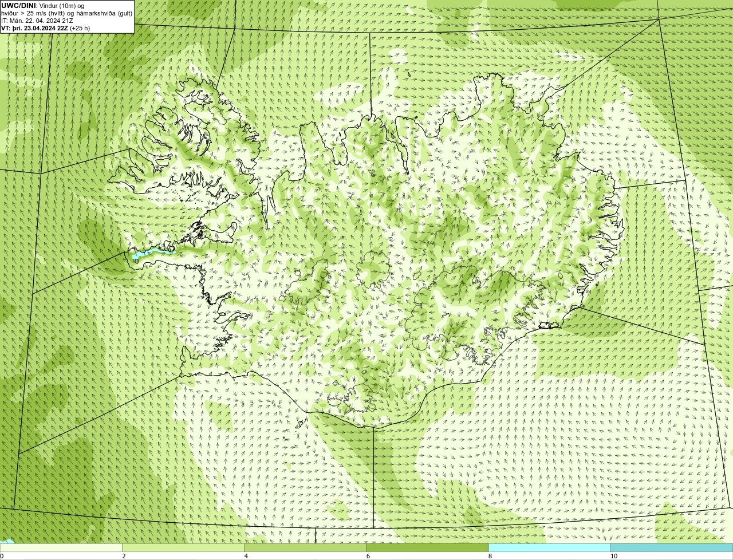This screenshot has height=560, width=733.
Task: Click the '6' scale label
Action: click(368, 556)
